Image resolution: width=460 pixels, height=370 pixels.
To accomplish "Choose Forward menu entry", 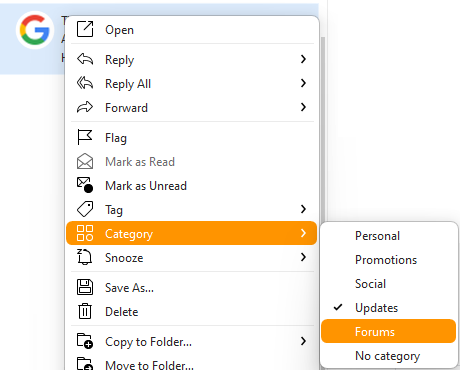I will pos(192,108).
